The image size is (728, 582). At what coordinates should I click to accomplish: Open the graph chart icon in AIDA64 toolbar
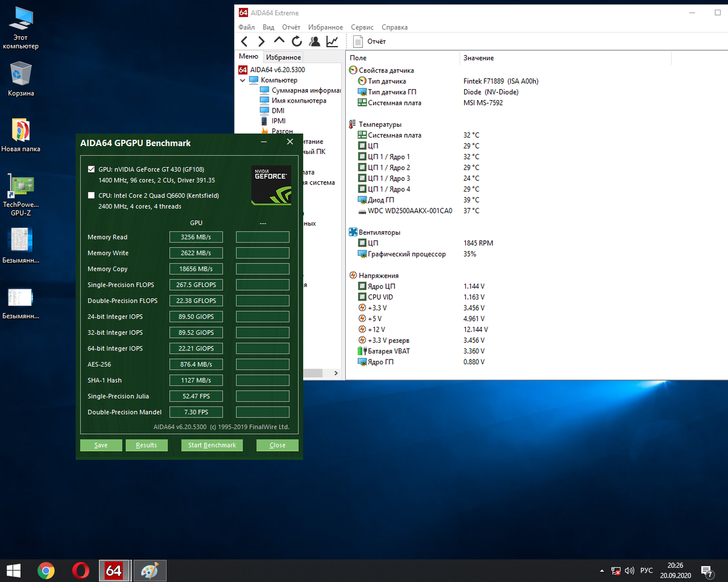click(332, 41)
